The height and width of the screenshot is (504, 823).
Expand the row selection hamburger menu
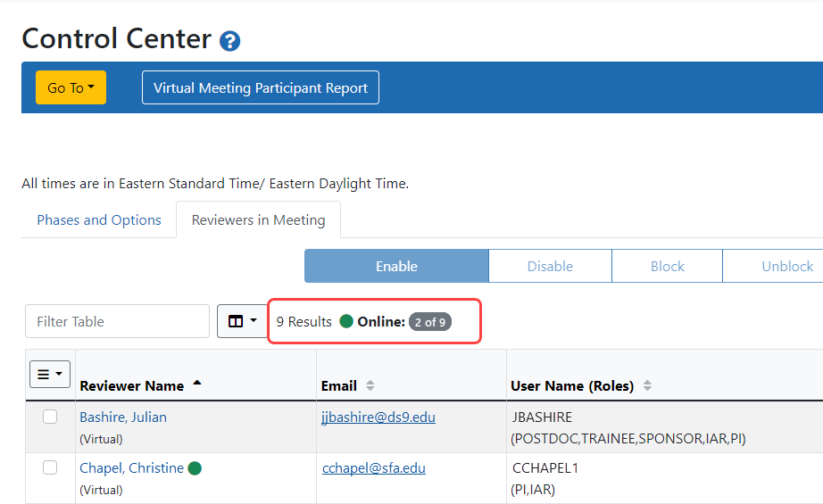tap(50, 375)
